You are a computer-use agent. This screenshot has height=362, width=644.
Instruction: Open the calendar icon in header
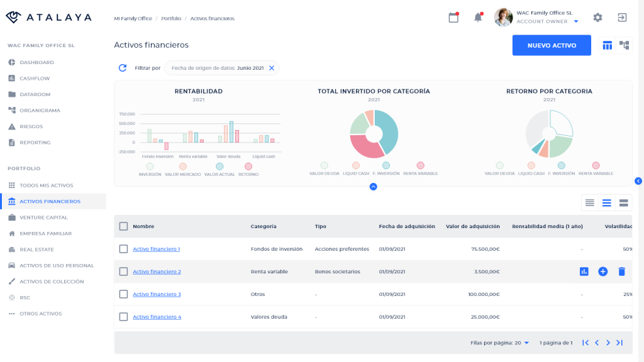tap(453, 18)
